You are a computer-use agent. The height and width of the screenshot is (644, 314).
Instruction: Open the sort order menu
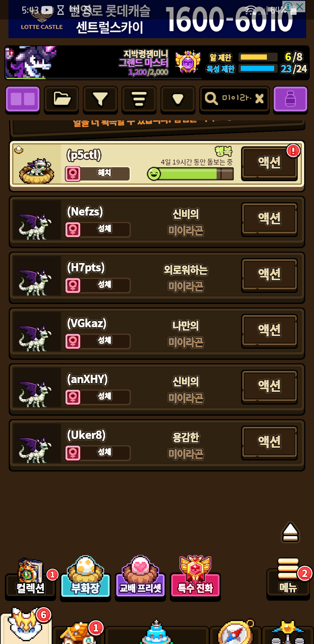point(139,99)
